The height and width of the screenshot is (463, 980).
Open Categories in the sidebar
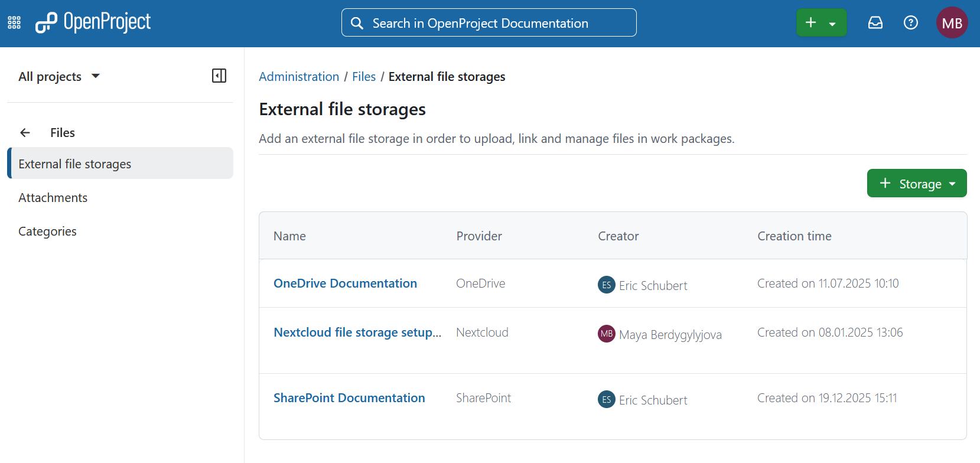tap(47, 231)
